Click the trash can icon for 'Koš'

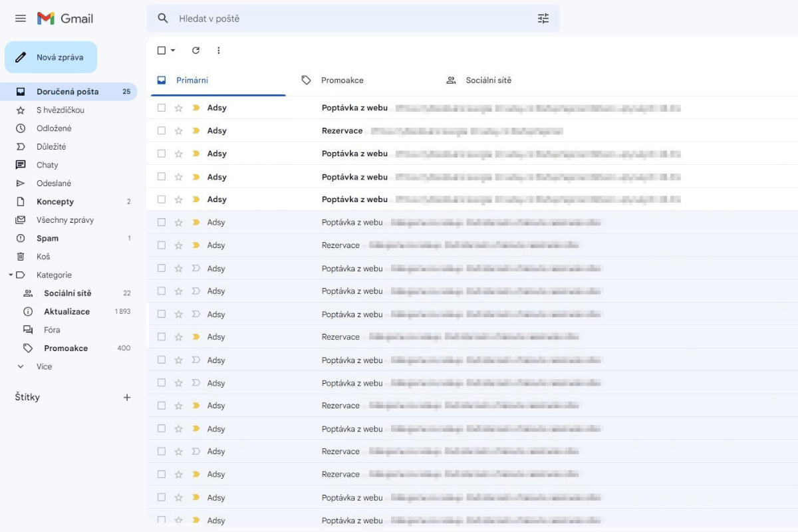click(x=21, y=257)
